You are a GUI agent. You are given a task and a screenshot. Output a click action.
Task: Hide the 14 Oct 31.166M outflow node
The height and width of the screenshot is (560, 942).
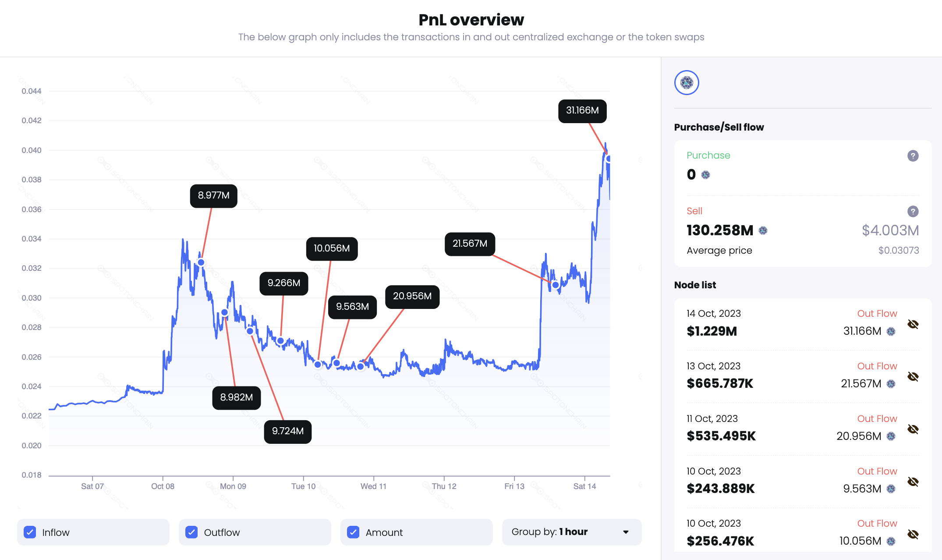[913, 324]
